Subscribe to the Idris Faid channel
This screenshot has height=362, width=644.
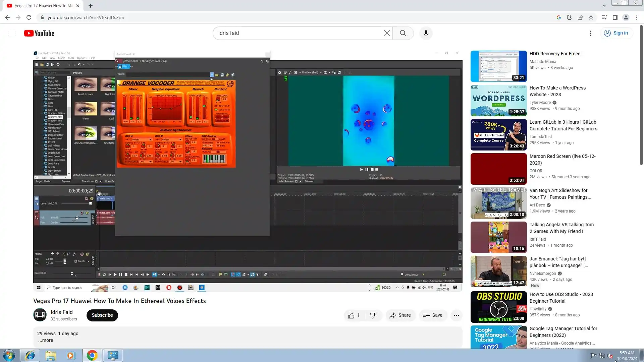click(102, 315)
